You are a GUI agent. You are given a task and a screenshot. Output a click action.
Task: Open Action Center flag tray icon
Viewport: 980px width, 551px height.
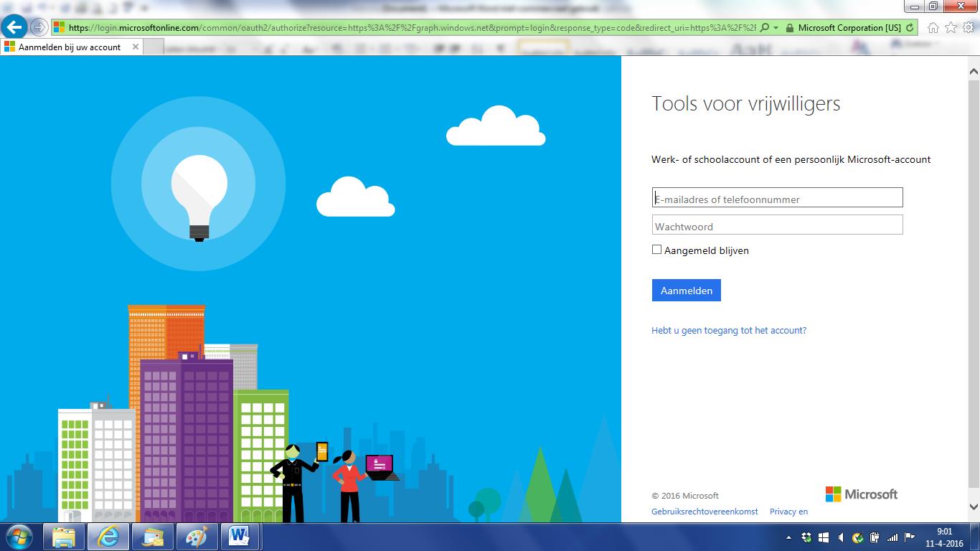click(x=909, y=537)
